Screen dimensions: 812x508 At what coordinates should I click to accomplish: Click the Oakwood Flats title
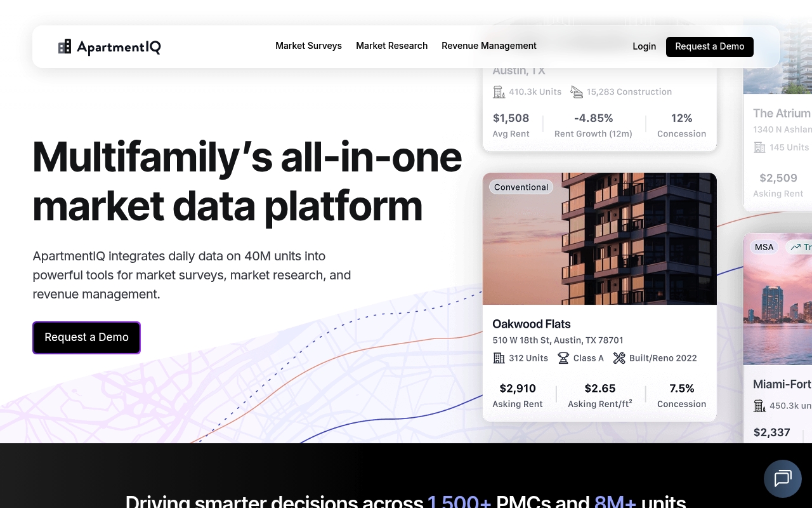(532, 324)
